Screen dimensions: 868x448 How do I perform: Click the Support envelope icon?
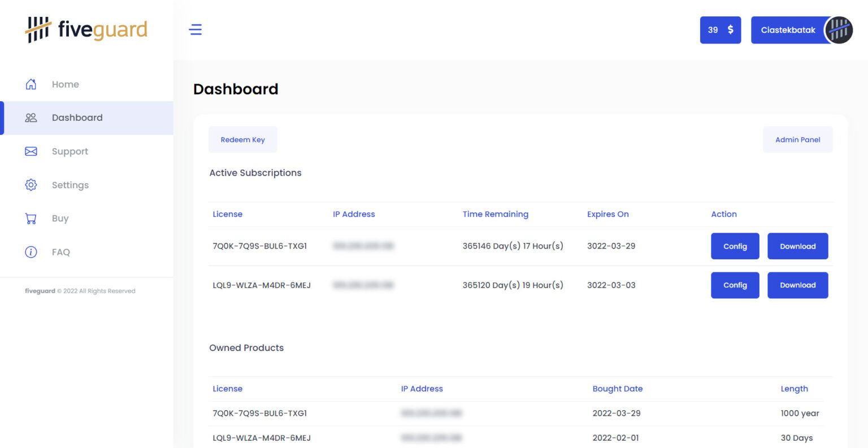(x=31, y=151)
